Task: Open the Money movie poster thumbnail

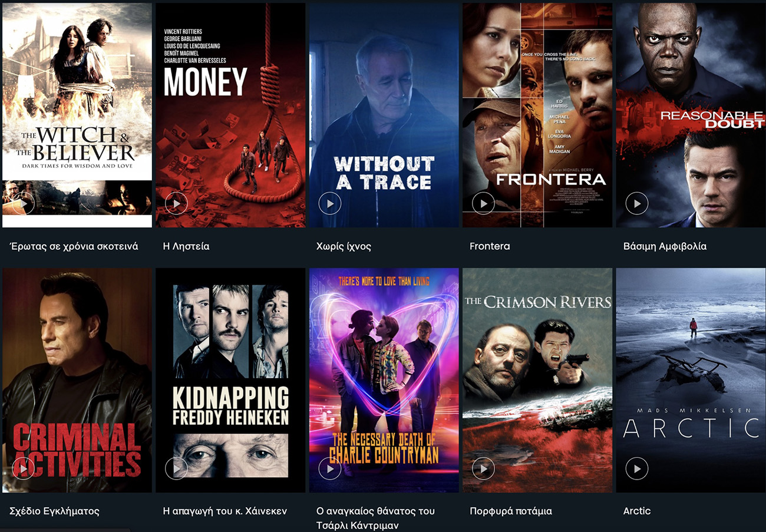Action: [230, 115]
